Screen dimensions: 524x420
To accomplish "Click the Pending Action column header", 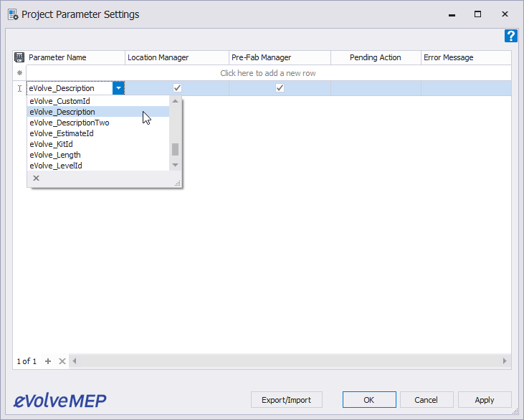I will click(x=376, y=57).
